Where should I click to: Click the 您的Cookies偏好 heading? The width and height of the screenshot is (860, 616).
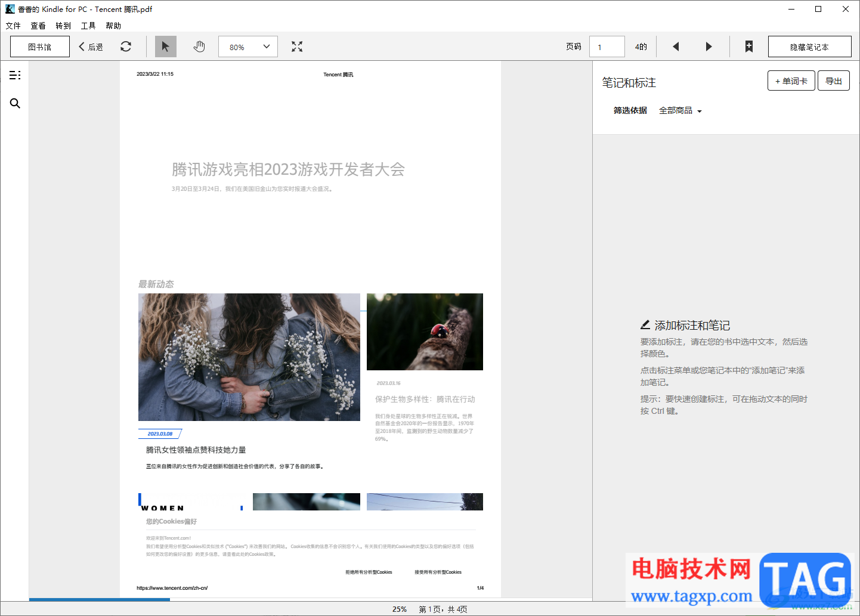pyautogui.click(x=171, y=521)
